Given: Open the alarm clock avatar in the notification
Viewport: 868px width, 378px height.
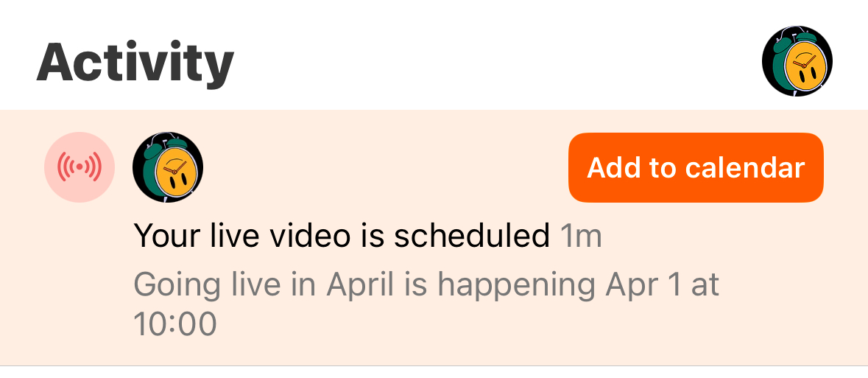Looking at the screenshot, I should [168, 167].
